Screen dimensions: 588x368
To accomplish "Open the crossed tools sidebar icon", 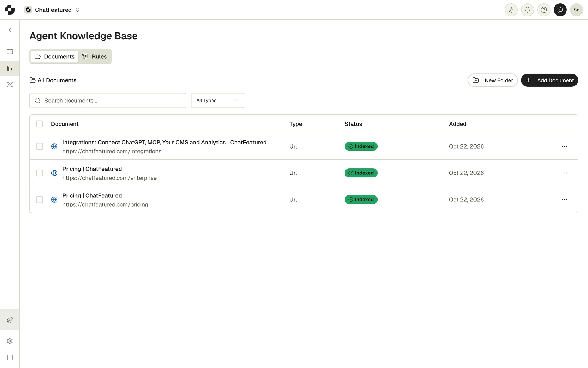I will [10, 85].
